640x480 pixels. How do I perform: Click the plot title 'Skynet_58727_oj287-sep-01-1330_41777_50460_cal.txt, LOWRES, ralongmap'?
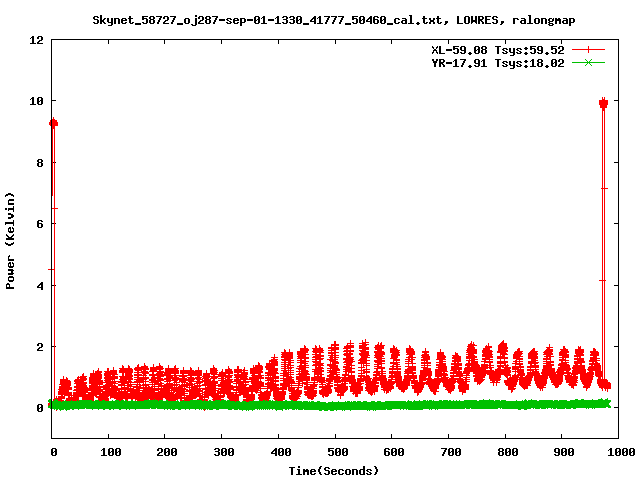tap(334, 20)
